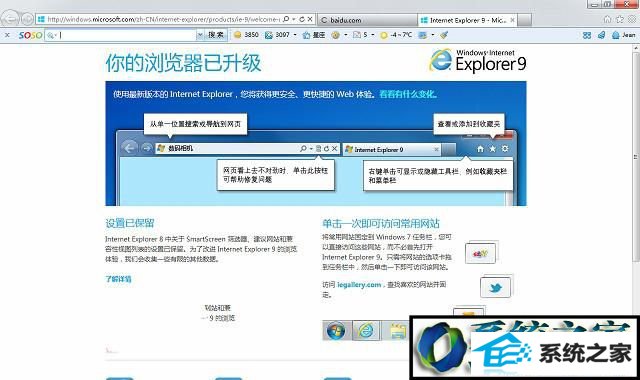Click the Twitter bird site thumbnail

coord(496,288)
